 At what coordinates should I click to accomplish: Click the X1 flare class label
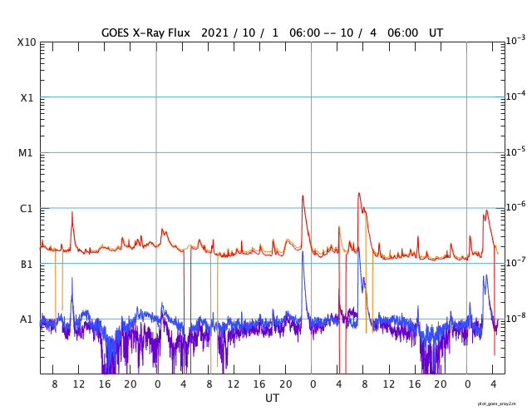(27, 98)
